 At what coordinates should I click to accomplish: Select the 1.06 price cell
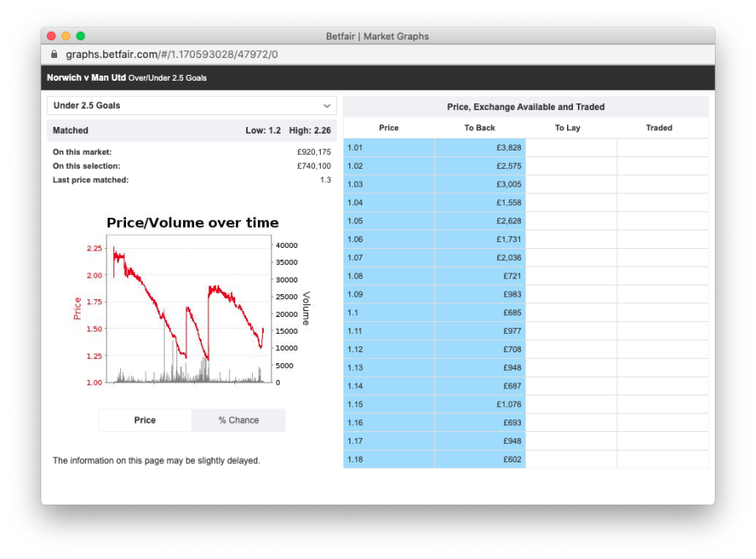(389, 240)
